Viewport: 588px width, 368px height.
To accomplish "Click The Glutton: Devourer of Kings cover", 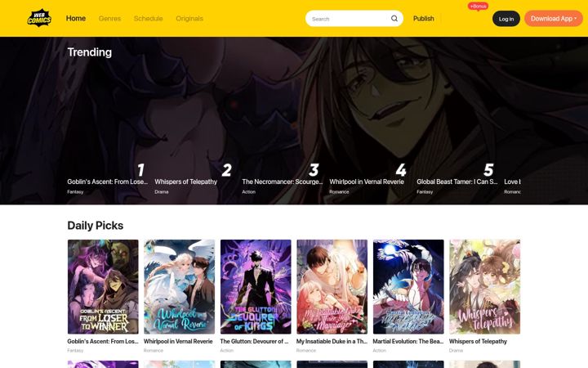I will click(x=256, y=287).
